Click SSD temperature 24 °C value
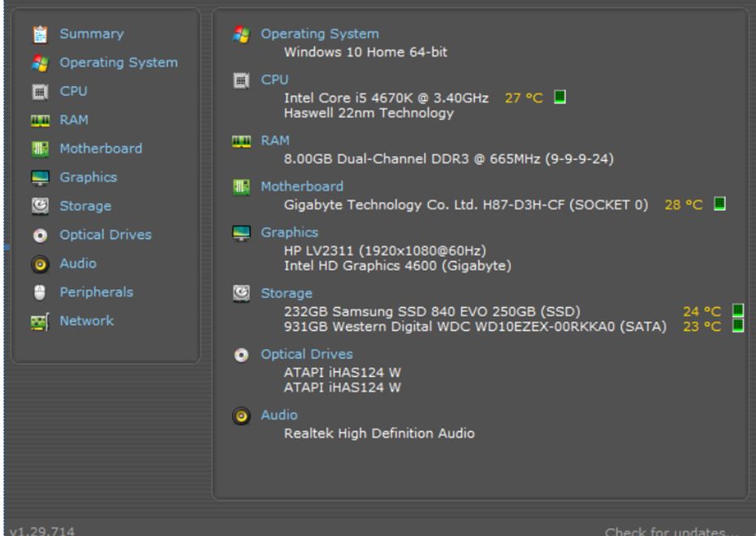The image size is (756, 536). pyautogui.click(x=702, y=312)
